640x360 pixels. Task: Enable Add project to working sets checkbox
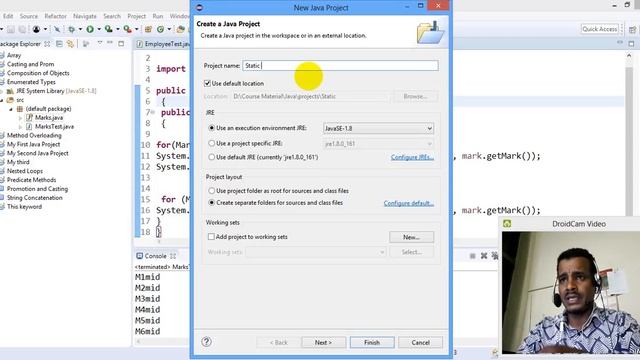(211, 237)
